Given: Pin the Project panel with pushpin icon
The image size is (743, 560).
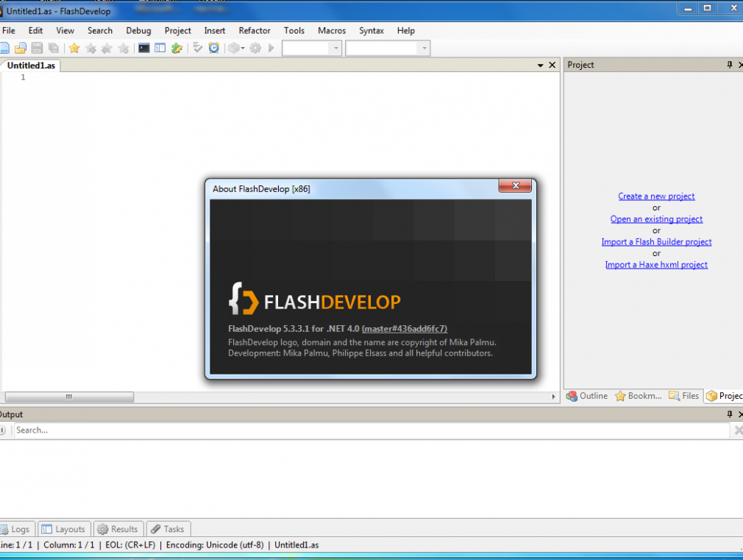Looking at the screenshot, I should pos(730,65).
